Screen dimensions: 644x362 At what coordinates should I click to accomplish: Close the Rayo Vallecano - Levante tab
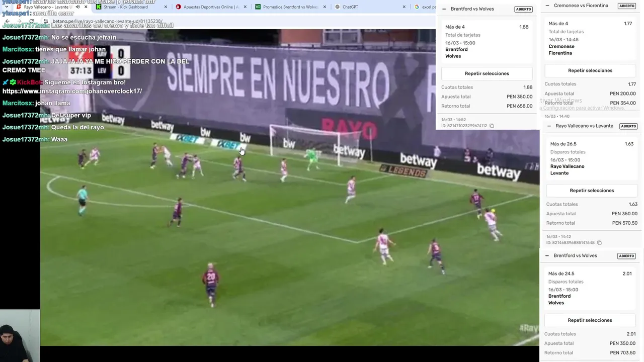point(86,7)
